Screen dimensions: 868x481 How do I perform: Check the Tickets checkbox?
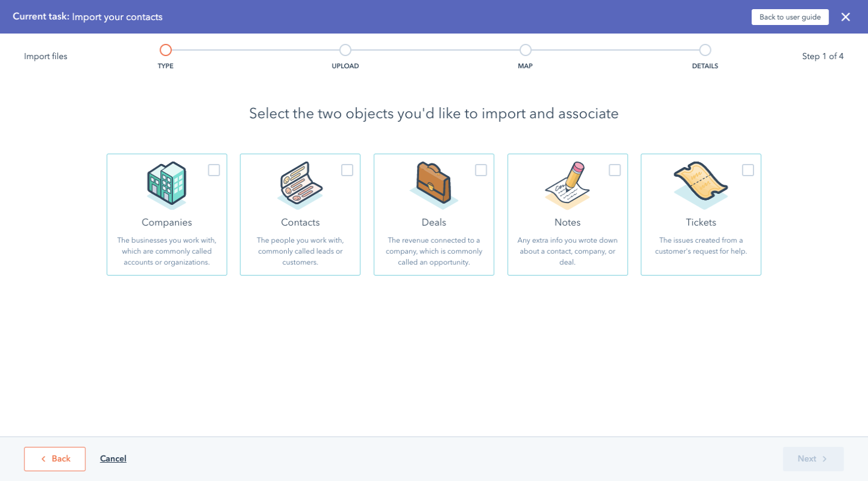click(x=748, y=170)
